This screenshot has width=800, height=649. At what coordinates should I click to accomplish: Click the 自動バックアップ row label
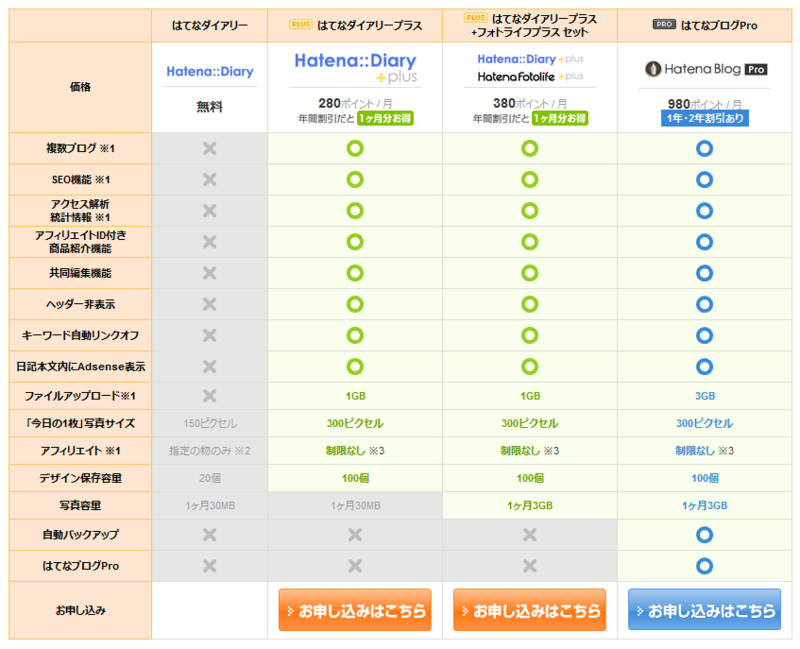click(x=80, y=535)
